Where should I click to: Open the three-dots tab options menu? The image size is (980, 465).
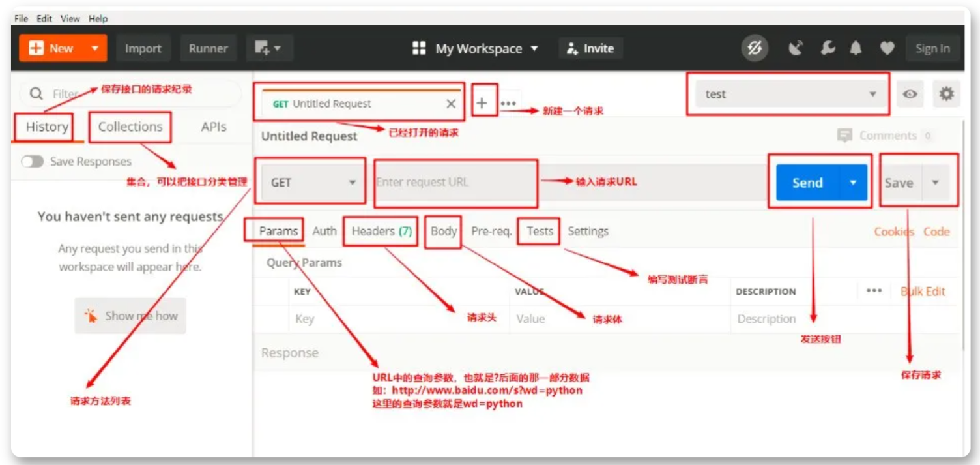(x=508, y=103)
